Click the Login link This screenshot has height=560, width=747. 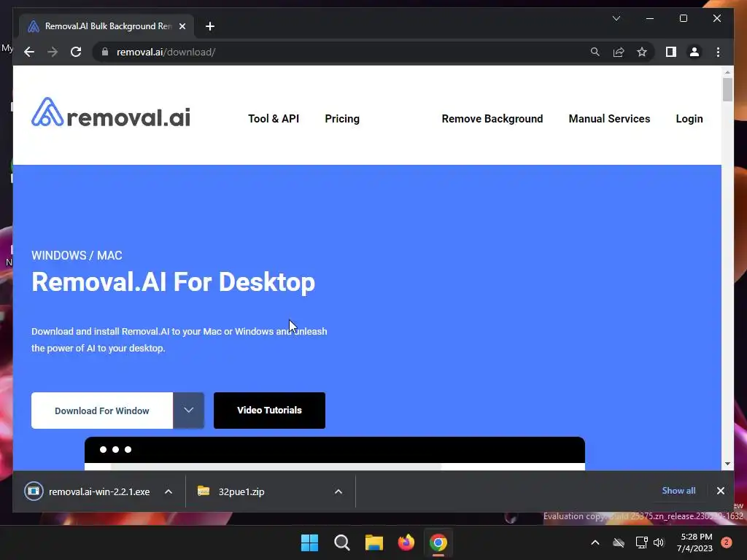[689, 119]
